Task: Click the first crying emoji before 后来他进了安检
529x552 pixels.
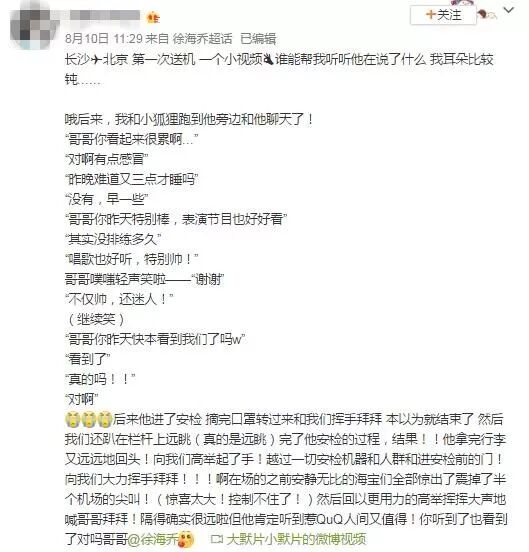Action: pos(72,419)
